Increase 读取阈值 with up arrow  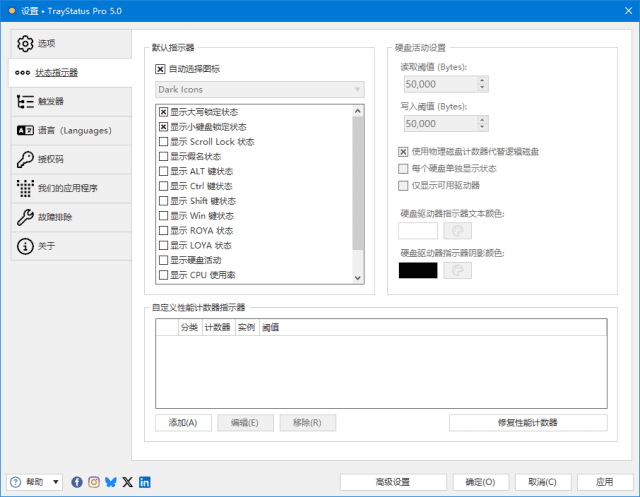[x=482, y=80]
